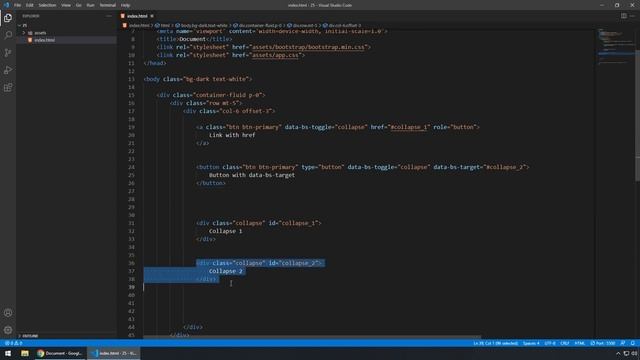640x360 pixels.
Task: Change the UTF-8 encoding setting
Action: (550, 343)
